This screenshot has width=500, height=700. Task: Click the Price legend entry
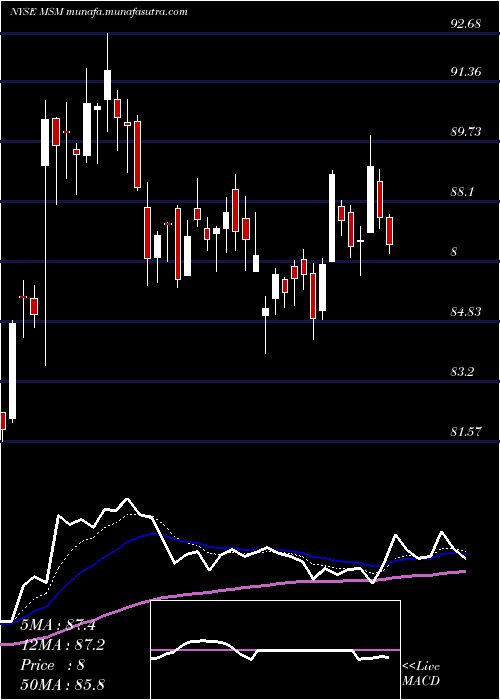52,665
